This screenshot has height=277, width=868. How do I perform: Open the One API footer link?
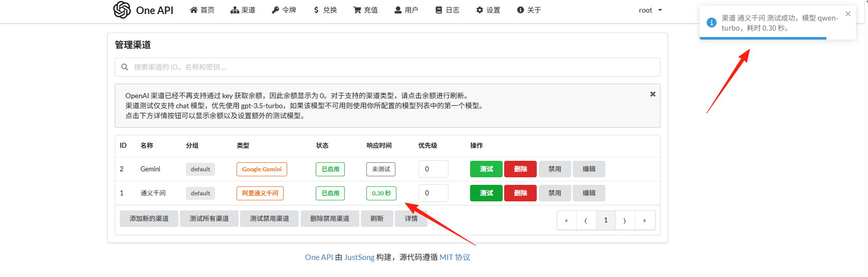[319, 257]
